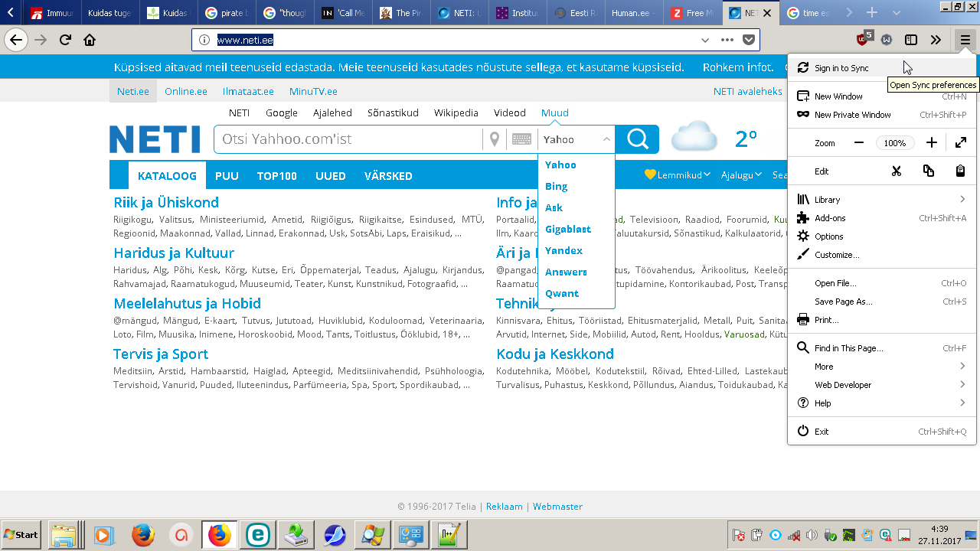Open the on-screen keyboard icon

pos(521,139)
